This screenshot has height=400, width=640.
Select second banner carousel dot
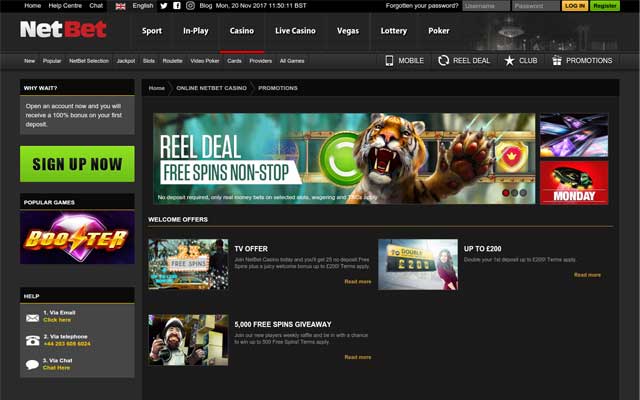[x=514, y=193]
